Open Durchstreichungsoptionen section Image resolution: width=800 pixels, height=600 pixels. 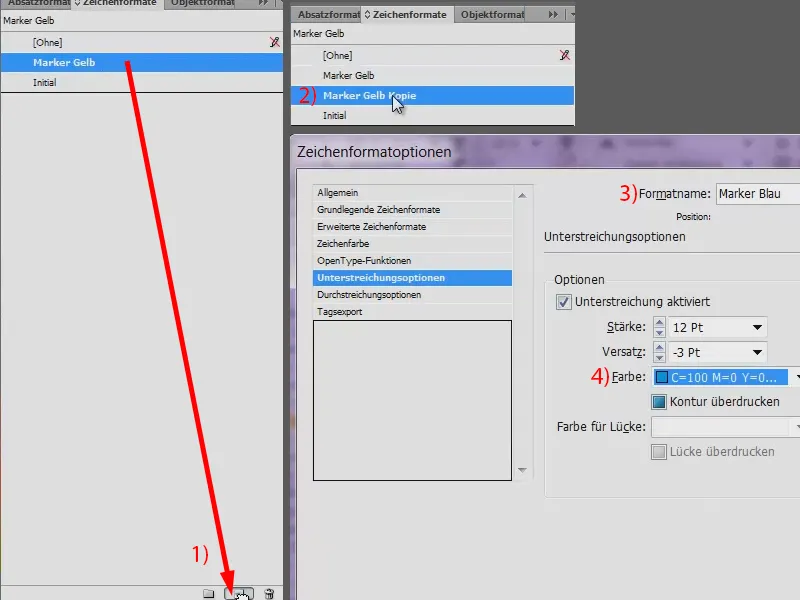[x=412, y=294]
